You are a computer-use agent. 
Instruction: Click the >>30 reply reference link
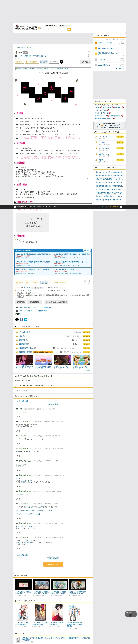click(18, 478)
